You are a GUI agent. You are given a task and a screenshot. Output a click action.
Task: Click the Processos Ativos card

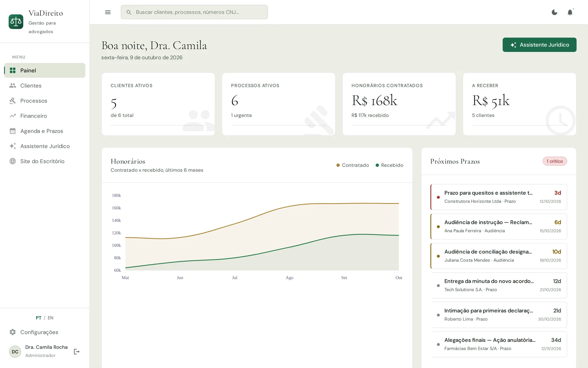[x=279, y=104]
